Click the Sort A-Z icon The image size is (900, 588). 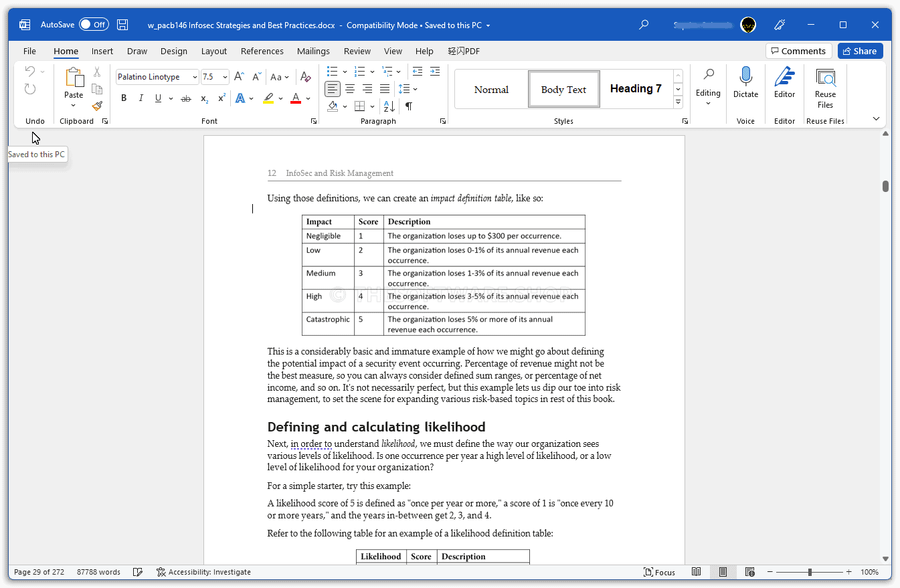pos(389,106)
